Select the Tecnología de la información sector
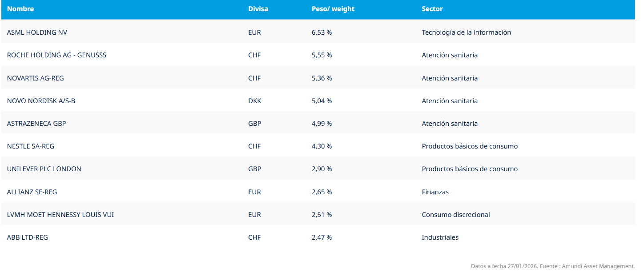The height and width of the screenshot is (273, 644). (466, 32)
